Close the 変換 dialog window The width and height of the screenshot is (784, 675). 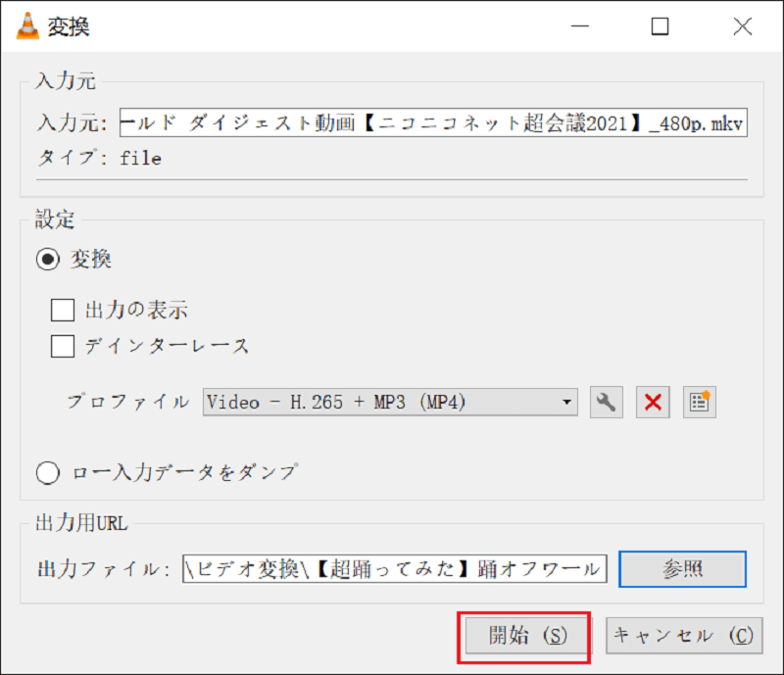tap(743, 26)
